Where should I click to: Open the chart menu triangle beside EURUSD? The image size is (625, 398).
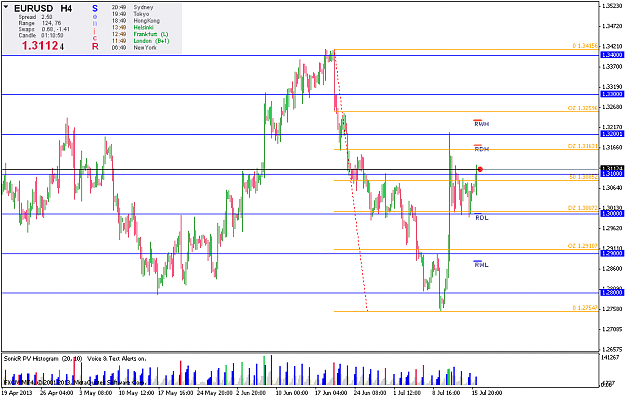click(6, 7)
